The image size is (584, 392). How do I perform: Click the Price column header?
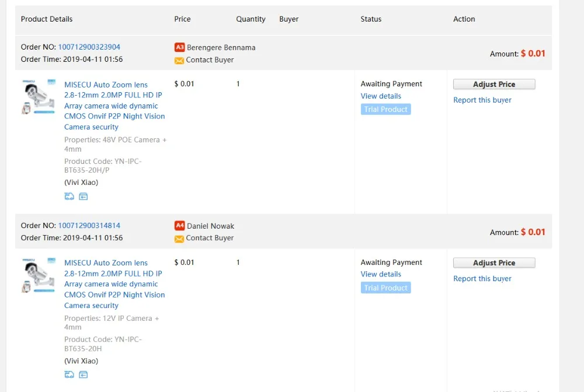click(182, 19)
